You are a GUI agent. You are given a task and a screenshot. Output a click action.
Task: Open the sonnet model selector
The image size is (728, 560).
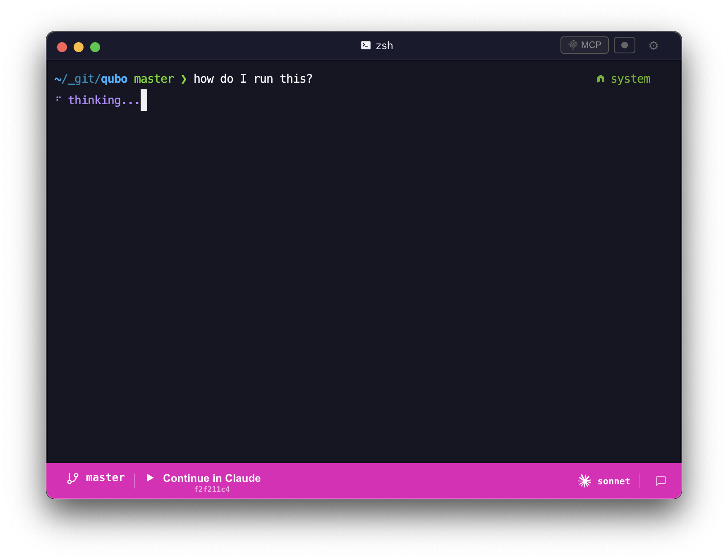coord(613,481)
